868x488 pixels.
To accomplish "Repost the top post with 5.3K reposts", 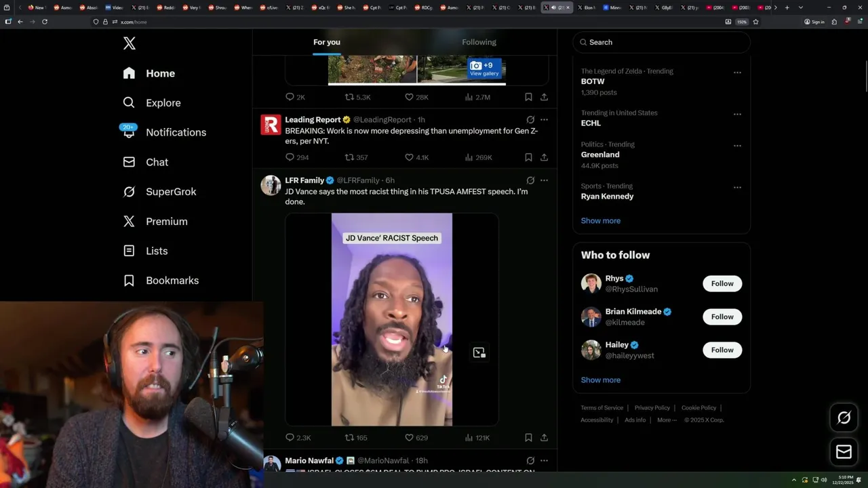I will [357, 97].
